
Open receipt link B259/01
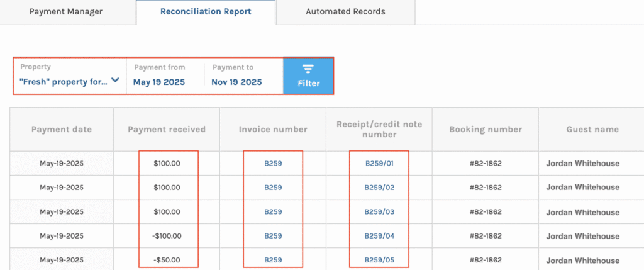pos(379,164)
